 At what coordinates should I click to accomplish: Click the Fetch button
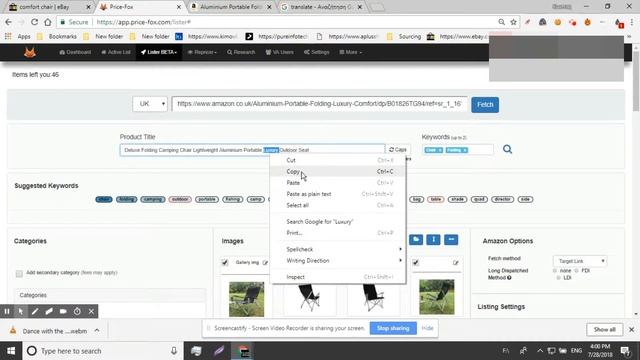click(x=485, y=104)
